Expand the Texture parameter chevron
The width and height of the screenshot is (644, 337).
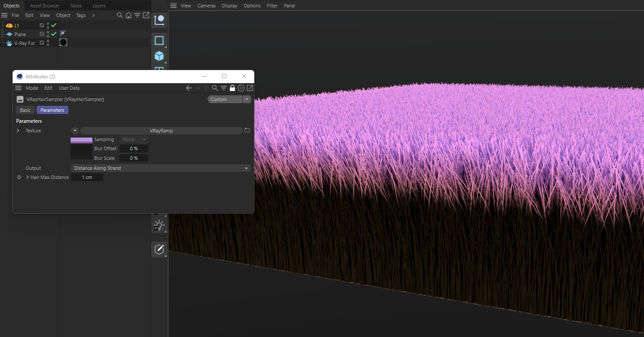pyautogui.click(x=18, y=131)
